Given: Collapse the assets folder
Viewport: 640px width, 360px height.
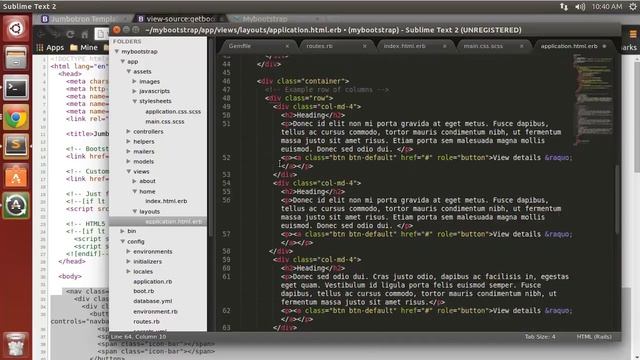Looking at the screenshot, I should tap(129, 71).
